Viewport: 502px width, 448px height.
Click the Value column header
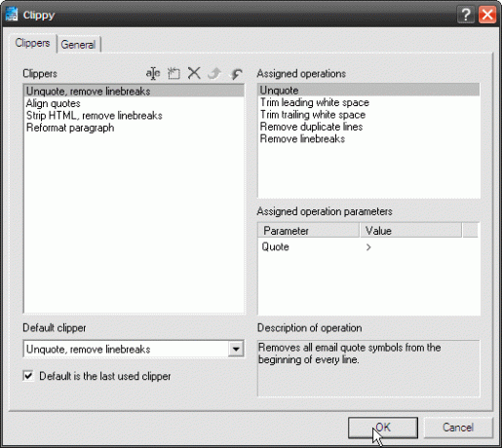pos(410,231)
